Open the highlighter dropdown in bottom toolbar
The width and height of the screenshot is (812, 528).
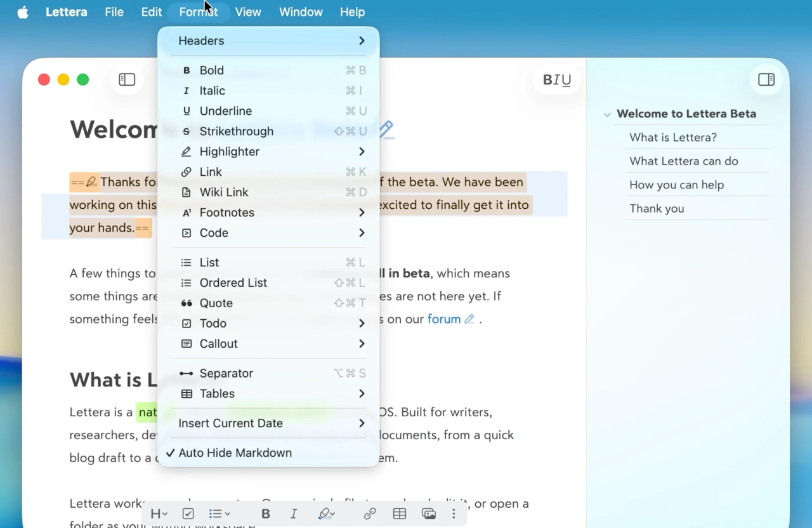click(326, 513)
